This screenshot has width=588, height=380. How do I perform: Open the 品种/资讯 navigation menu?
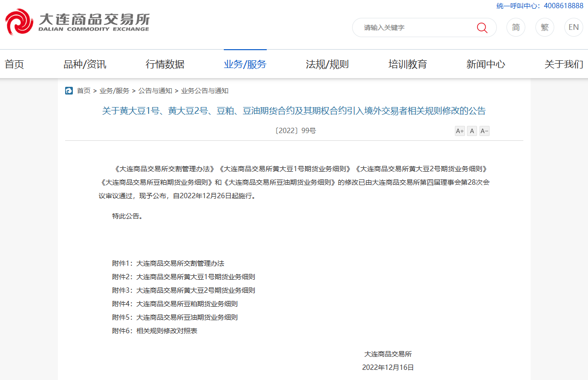pyautogui.click(x=85, y=64)
